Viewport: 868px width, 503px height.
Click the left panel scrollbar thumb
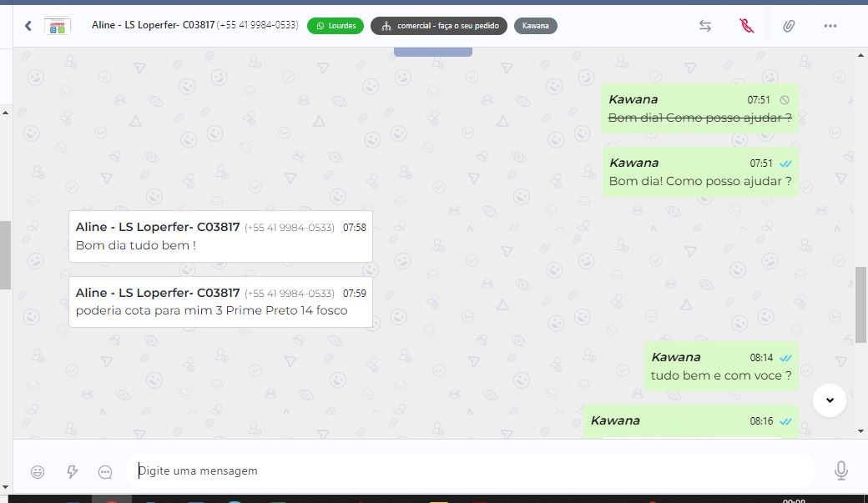(6, 254)
